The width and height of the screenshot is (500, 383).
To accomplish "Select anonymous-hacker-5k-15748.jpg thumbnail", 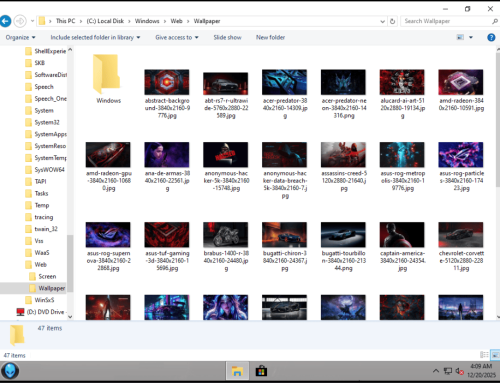I will pyautogui.click(x=226, y=155).
